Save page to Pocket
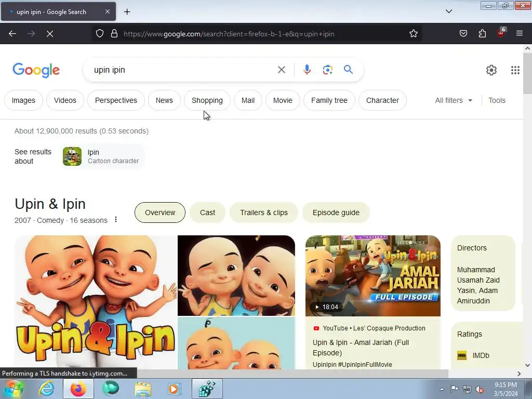The image size is (532, 399). pos(463,33)
